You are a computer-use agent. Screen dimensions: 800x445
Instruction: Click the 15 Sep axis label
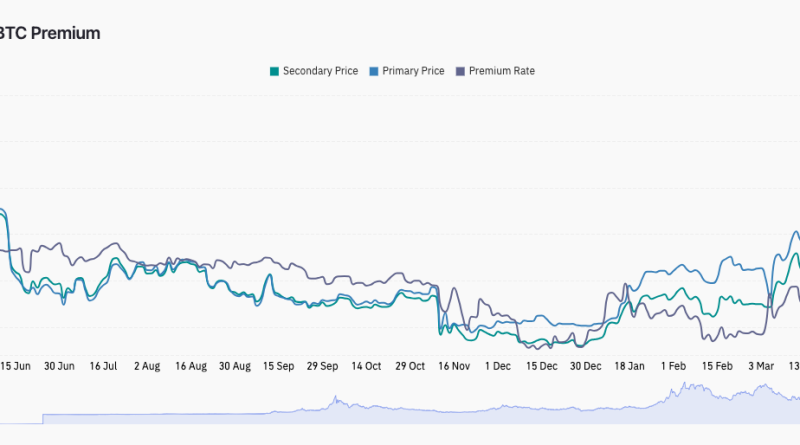pos(279,366)
